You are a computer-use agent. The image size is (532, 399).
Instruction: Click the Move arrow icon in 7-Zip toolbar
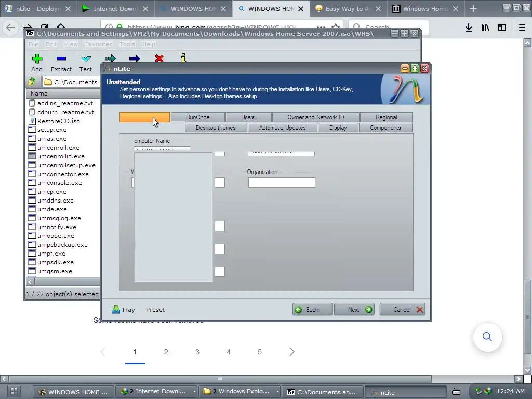(x=135, y=59)
